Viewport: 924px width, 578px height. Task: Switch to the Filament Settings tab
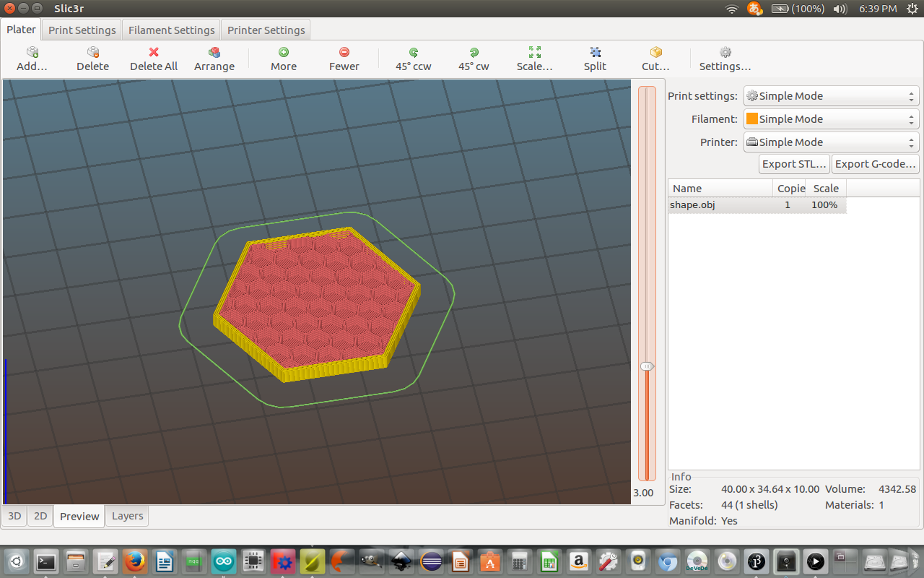171,30
